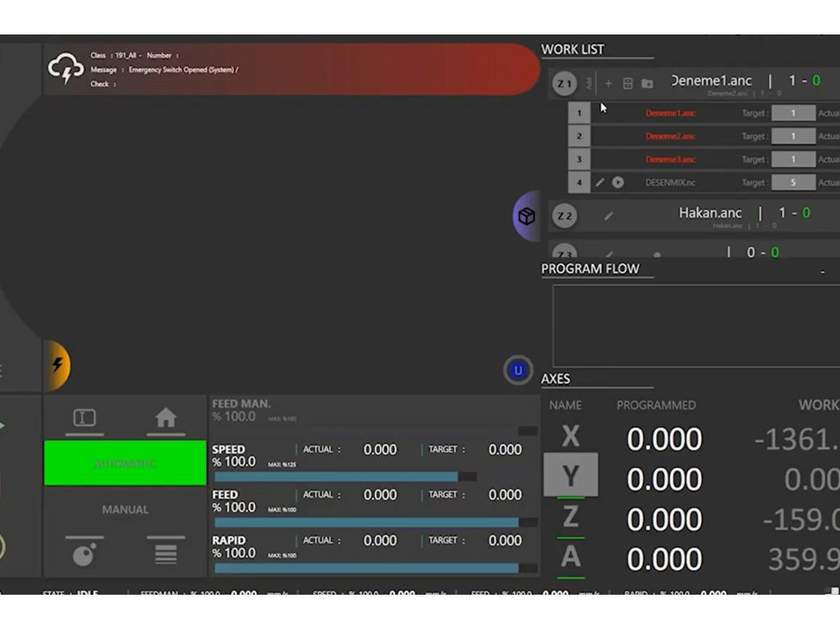Expand the Z1 work zone
Viewport: 840px width, 630px height.
pyautogui.click(x=564, y=84)
